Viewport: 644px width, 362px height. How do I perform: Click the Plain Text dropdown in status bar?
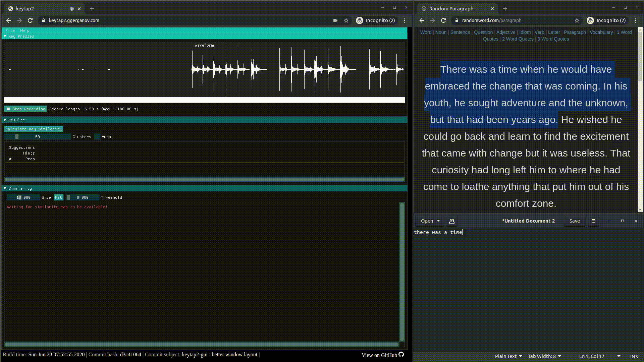[508, 356]
